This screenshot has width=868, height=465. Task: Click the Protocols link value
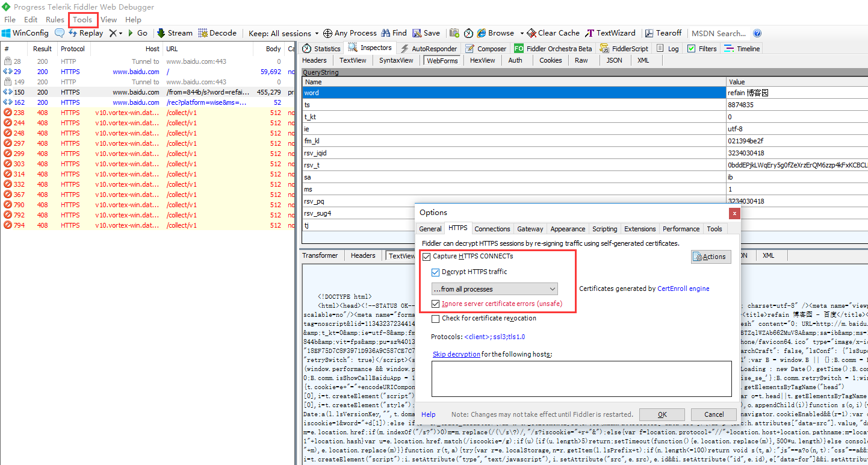tap(494, 337)
